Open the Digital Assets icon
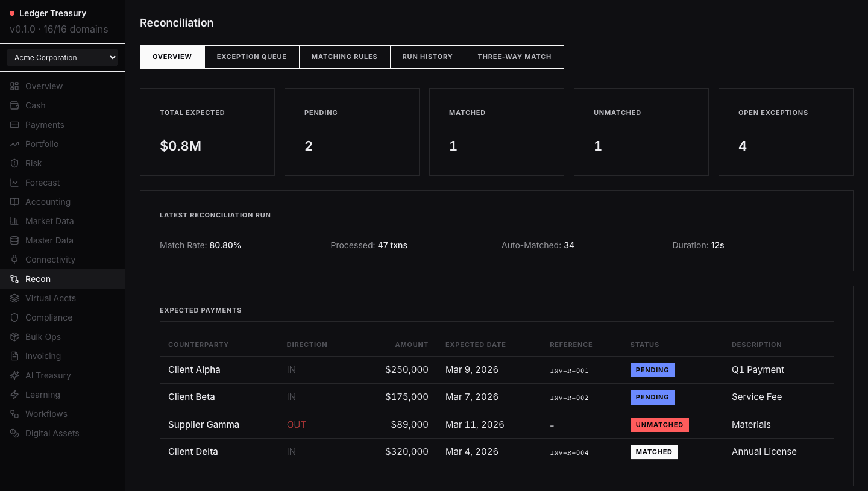The width and height of the screenshot is (868, 491). 14,433
